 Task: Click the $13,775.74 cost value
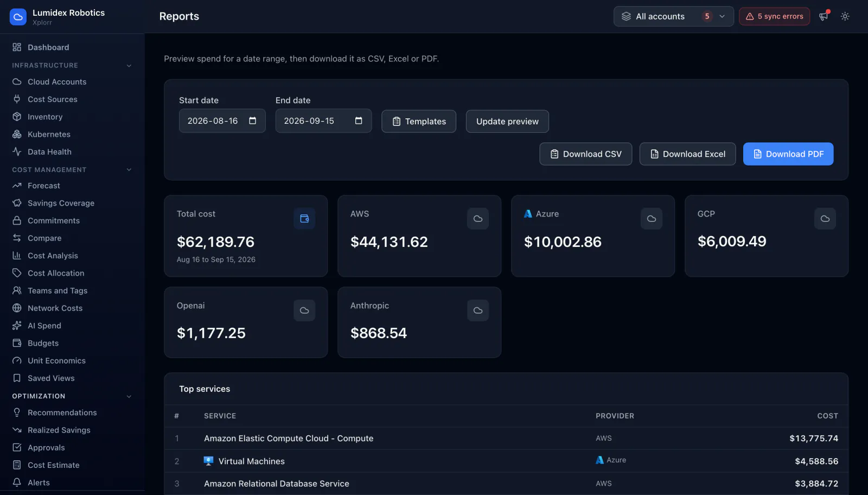(814, 439)
